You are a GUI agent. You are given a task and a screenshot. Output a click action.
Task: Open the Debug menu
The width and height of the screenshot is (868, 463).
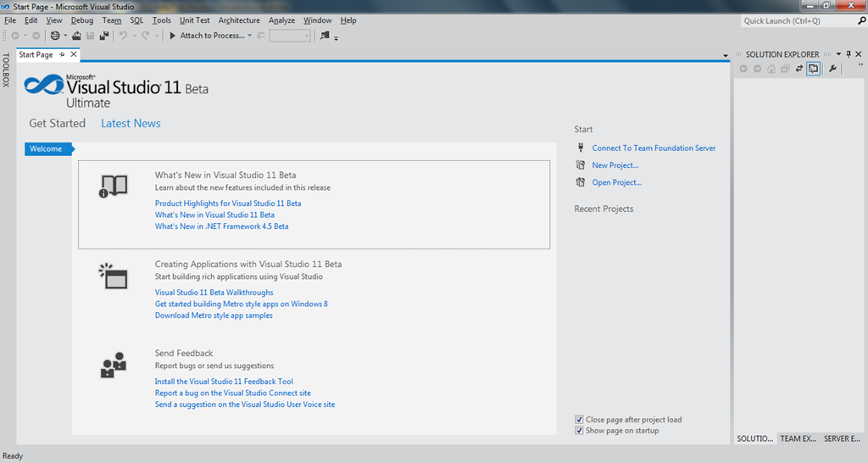(82, 20)
